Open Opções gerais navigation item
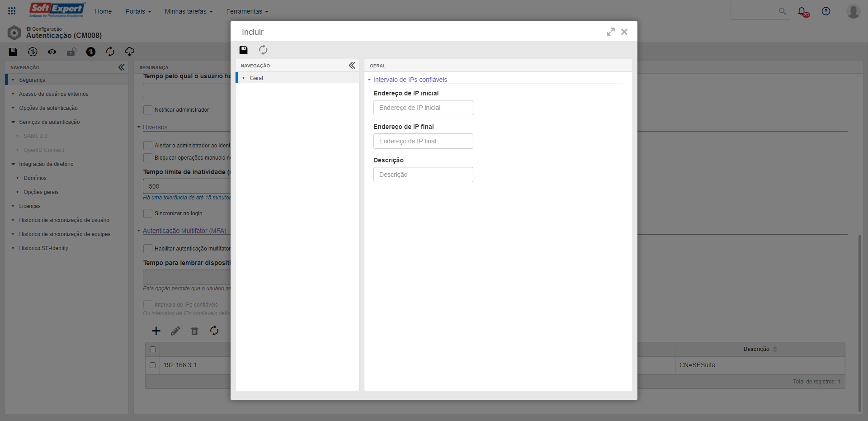This screenshot has width=868, height=421. 41,192
